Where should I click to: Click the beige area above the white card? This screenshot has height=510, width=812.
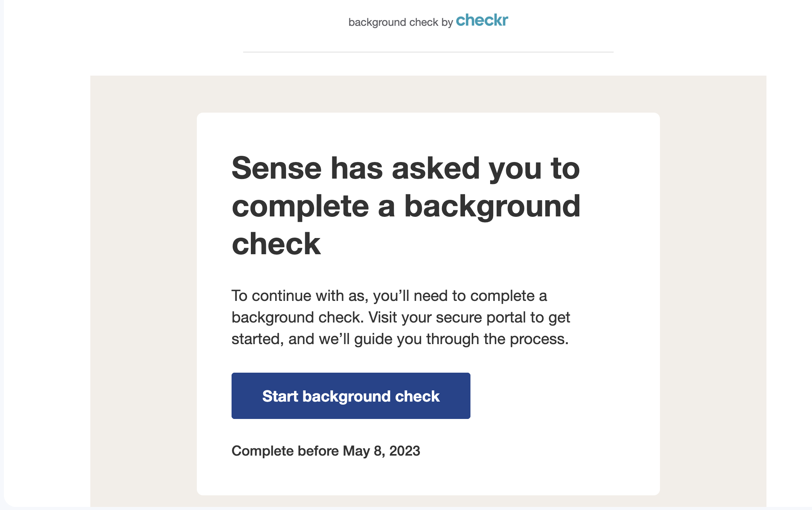(428, 94)
